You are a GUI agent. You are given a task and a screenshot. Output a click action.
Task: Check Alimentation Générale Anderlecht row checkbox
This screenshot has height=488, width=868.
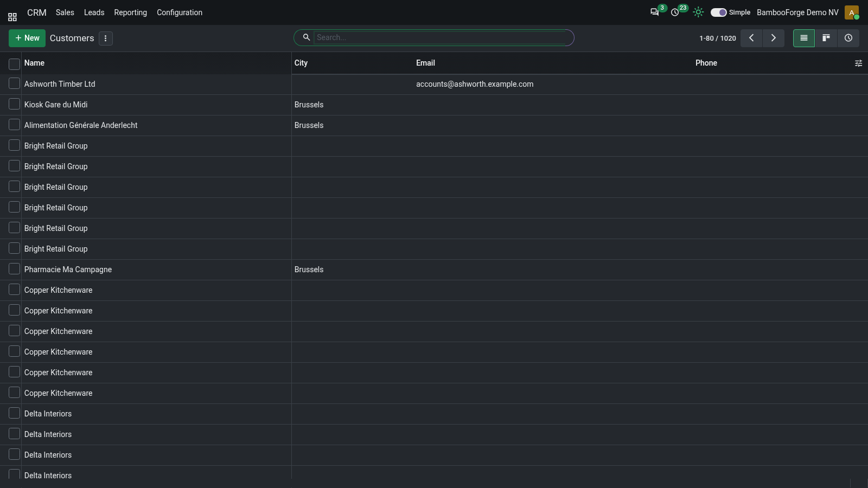pos(15,125)
